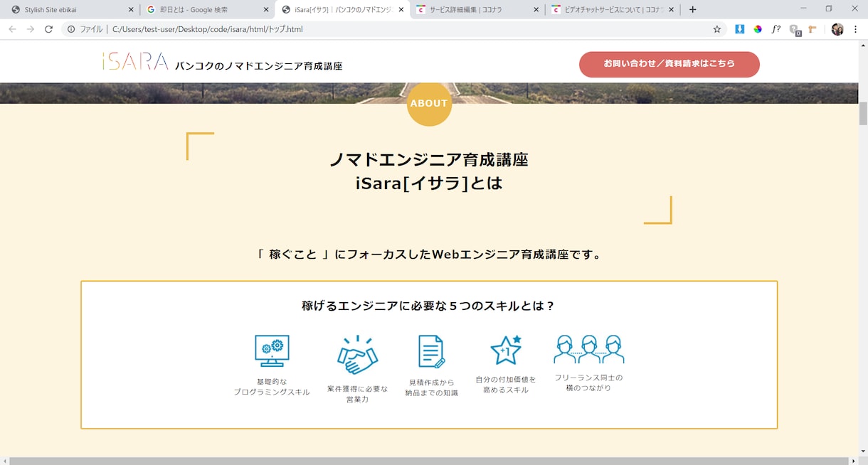Click header text バンコクのノマドエンジニア育成講座
Screen dimensions: 868x465
click(259, 65)
